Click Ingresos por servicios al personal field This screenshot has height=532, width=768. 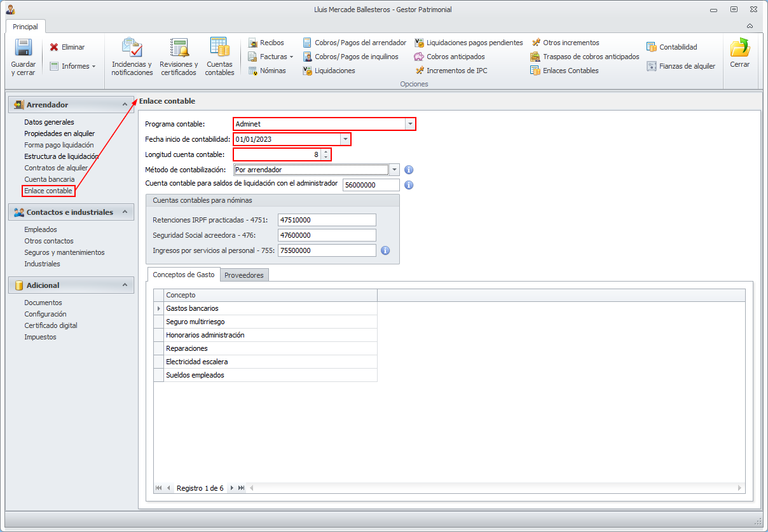(327, 250)
